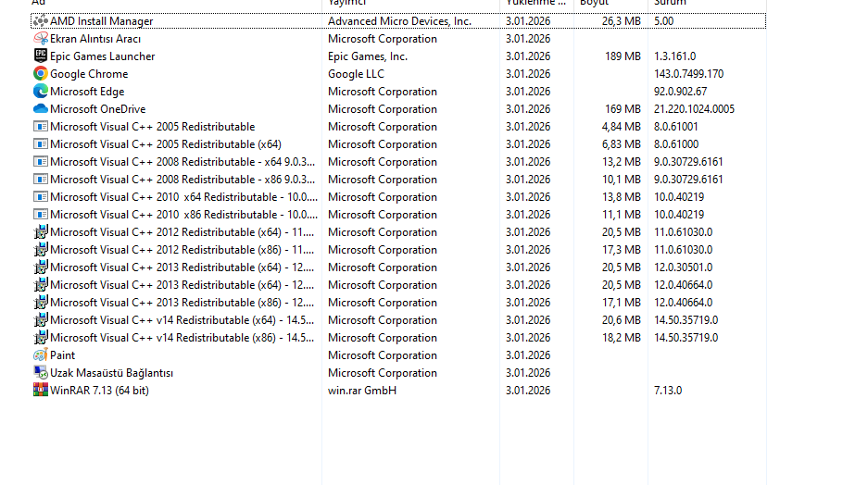The height and width of the screenshot is (485, 868).
Task: Click icon of Visual C++ 2012 Redistributable (x86)
Action: [41, 250]
